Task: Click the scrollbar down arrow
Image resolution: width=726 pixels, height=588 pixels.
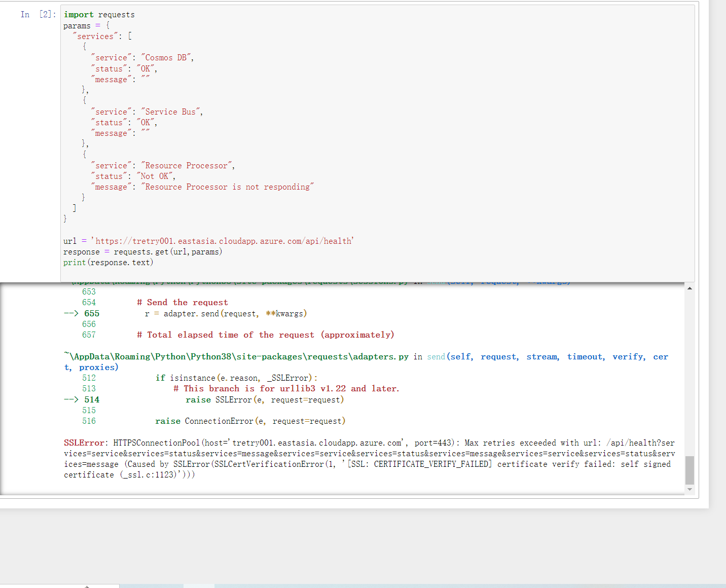Action: point(689,490)
